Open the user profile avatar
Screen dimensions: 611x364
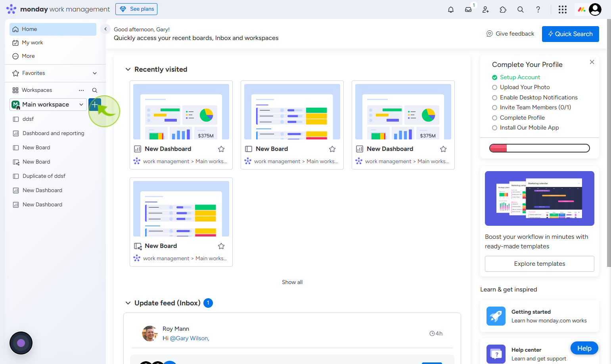[595, 10]
